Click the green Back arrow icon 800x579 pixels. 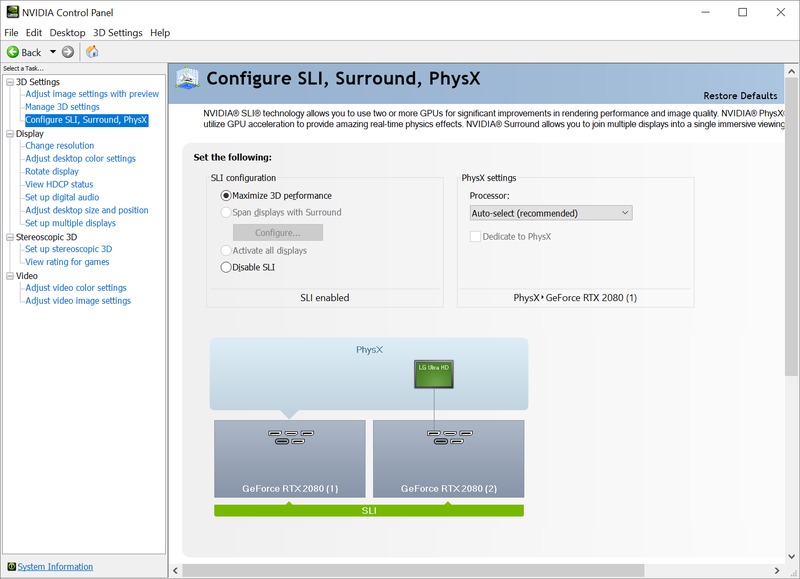click(13, 52)
